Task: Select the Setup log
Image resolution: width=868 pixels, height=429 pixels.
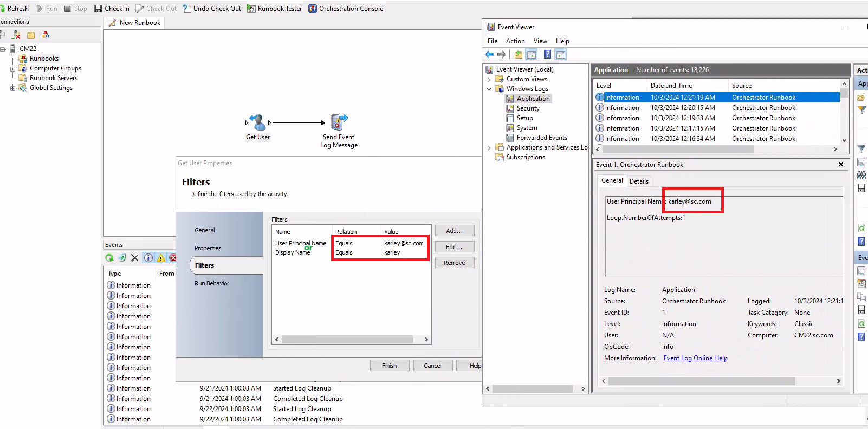Action: click(x=524, y=118)
